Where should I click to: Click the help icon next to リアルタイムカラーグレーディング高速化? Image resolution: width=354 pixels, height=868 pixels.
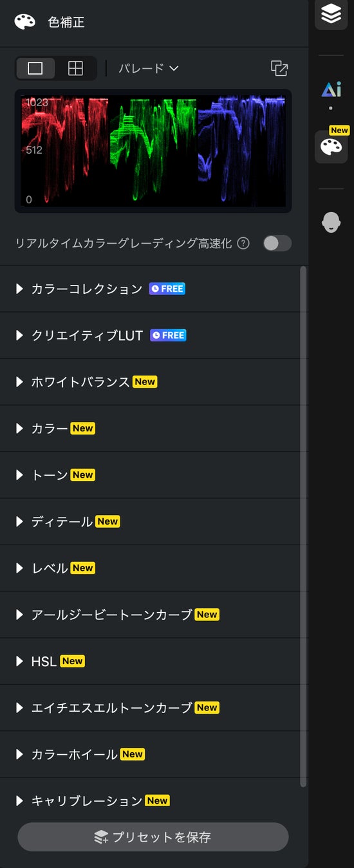(243, 243)
